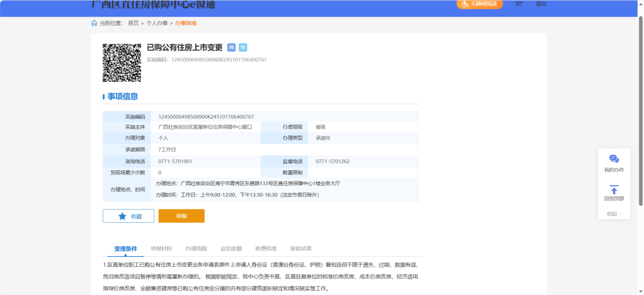Open 我的办件 chat bubble icon
Image resolution: width=644 pixels, height=295 pixels.
(x=614, y=159)
